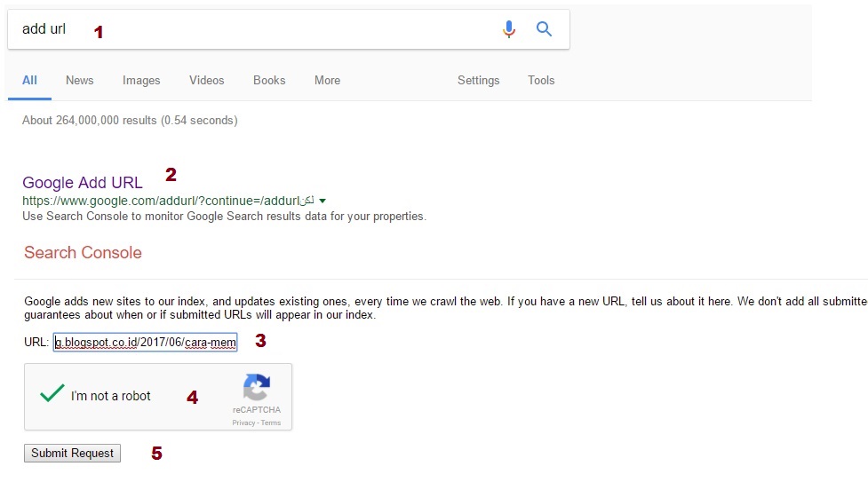This screenshot has height=482, width=868.
Task: Click inside the URL input field
Action: [145, 342]
